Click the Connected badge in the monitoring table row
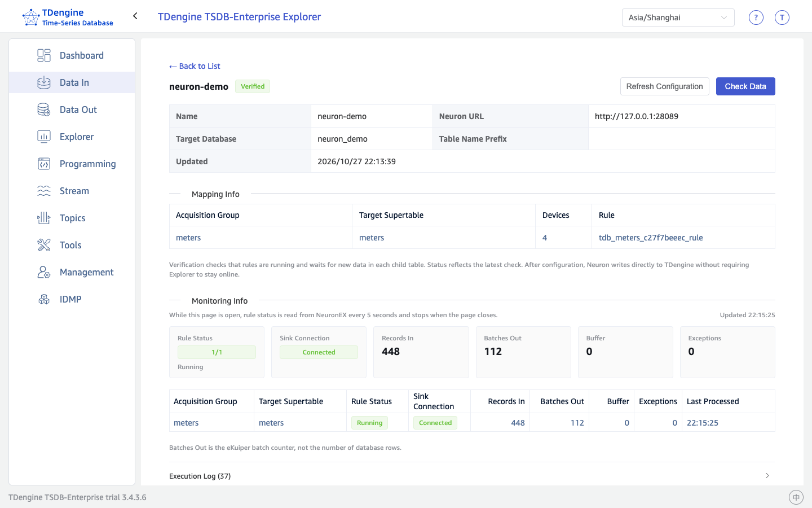 pyautogui.click(x=435, y=423)
